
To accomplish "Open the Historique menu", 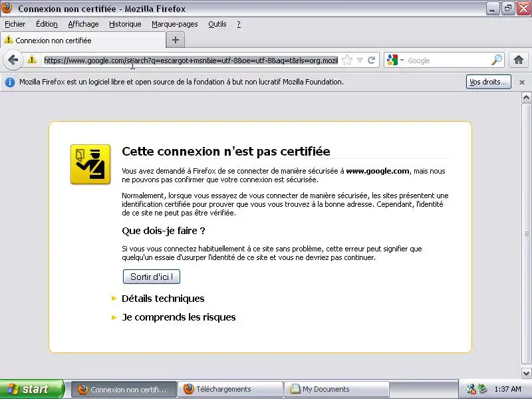I will coord(125,24).
